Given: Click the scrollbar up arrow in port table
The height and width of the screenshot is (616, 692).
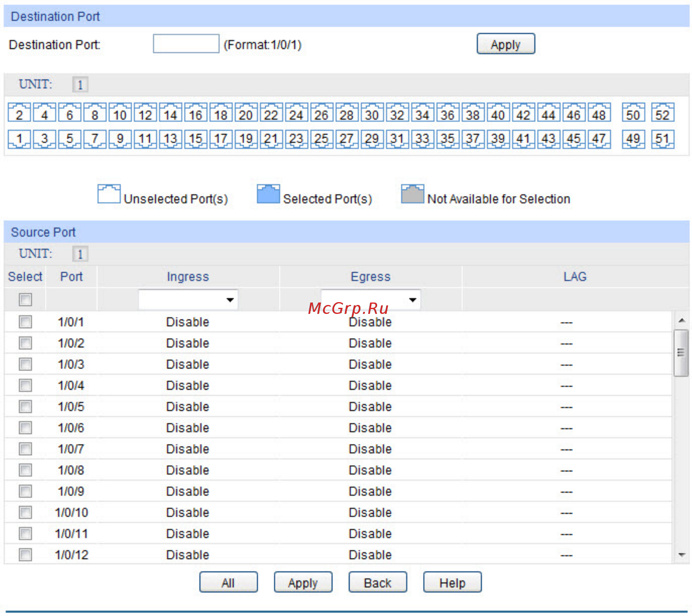Looking at the screenshot, I should 682,320.
